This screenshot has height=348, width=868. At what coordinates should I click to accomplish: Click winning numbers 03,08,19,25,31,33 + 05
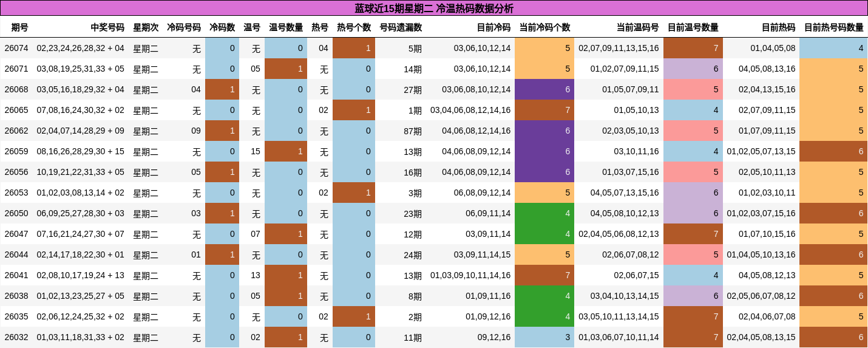point(81,69)
